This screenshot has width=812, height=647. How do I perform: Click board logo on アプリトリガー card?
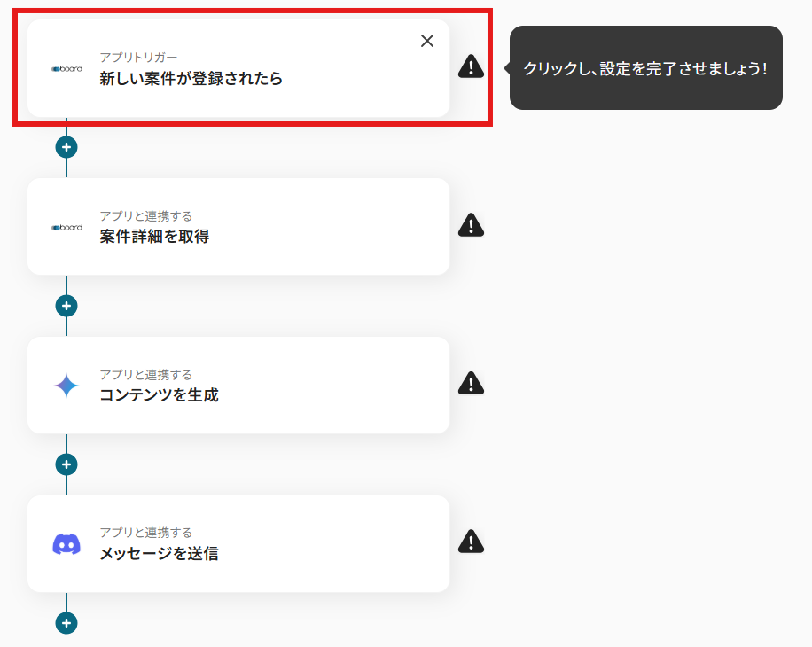pos(66,69)
